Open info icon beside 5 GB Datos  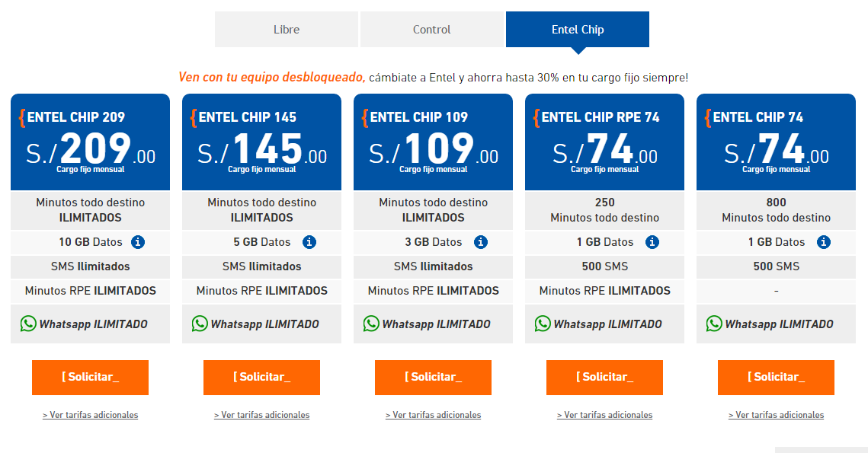point(309,241)
